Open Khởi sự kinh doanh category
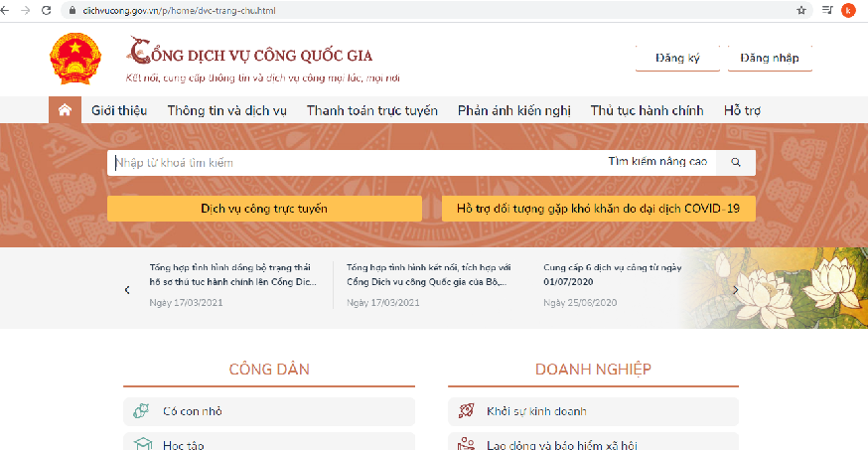Viewport: 868px width, 450px height. 593,411
